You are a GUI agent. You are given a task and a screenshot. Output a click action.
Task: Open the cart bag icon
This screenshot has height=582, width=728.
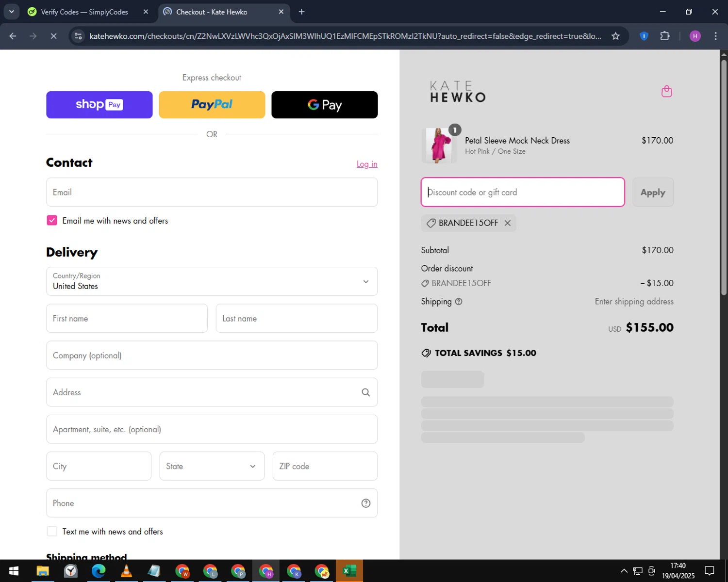pyautogui.click(x=667, y=91)
